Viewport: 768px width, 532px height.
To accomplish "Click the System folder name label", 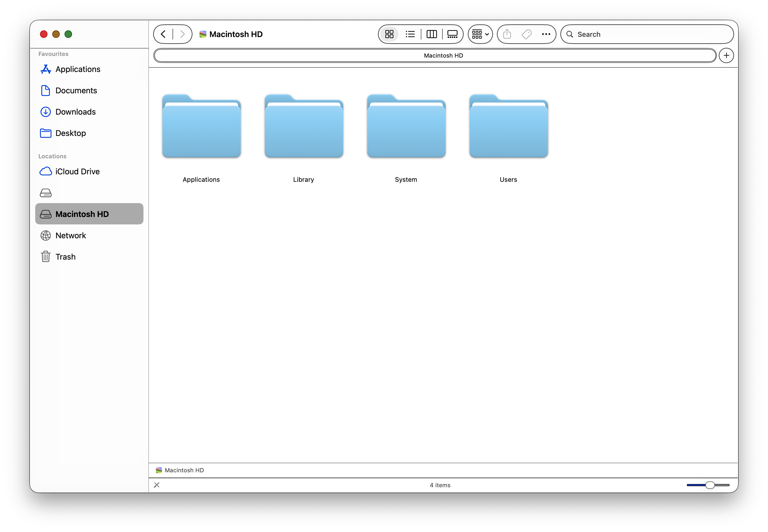I will [x=406, y=179].
